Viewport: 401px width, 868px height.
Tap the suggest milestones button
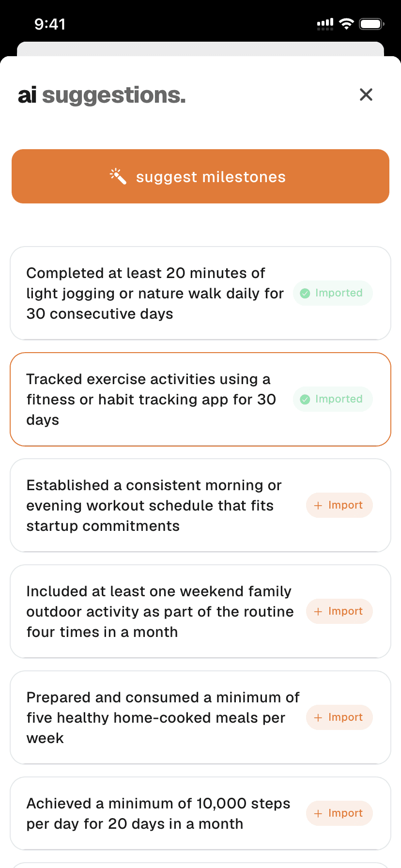click(x=200, y=176)
